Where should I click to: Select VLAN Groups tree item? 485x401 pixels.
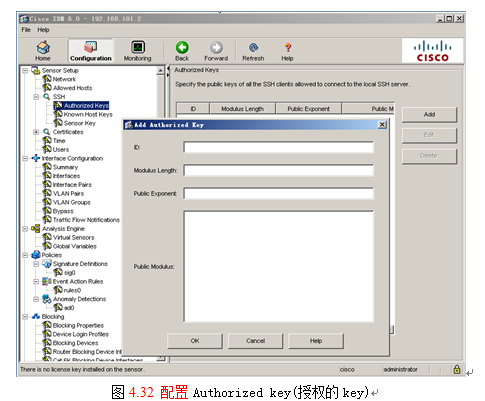click(72, 202)
